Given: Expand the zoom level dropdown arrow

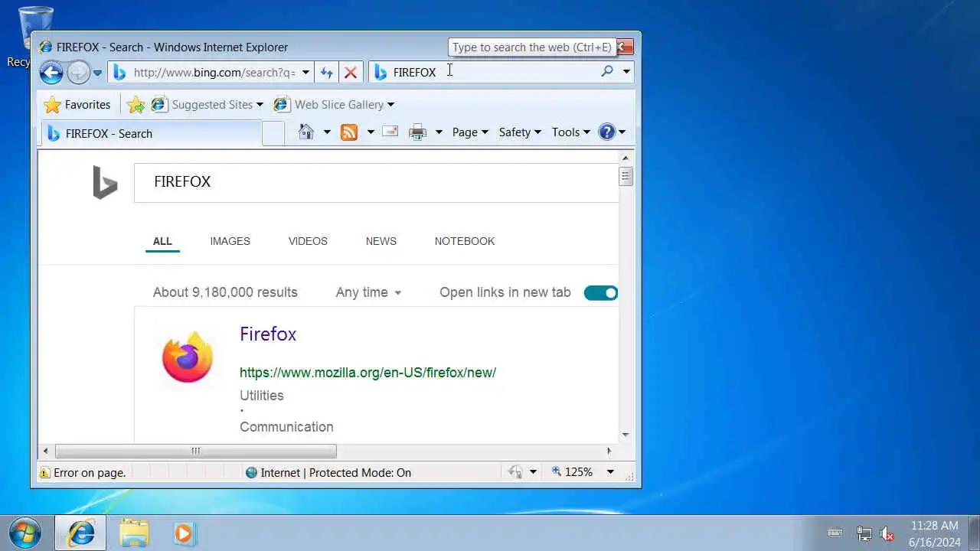Looking at the screenshot, I should [x=610, y=472].
